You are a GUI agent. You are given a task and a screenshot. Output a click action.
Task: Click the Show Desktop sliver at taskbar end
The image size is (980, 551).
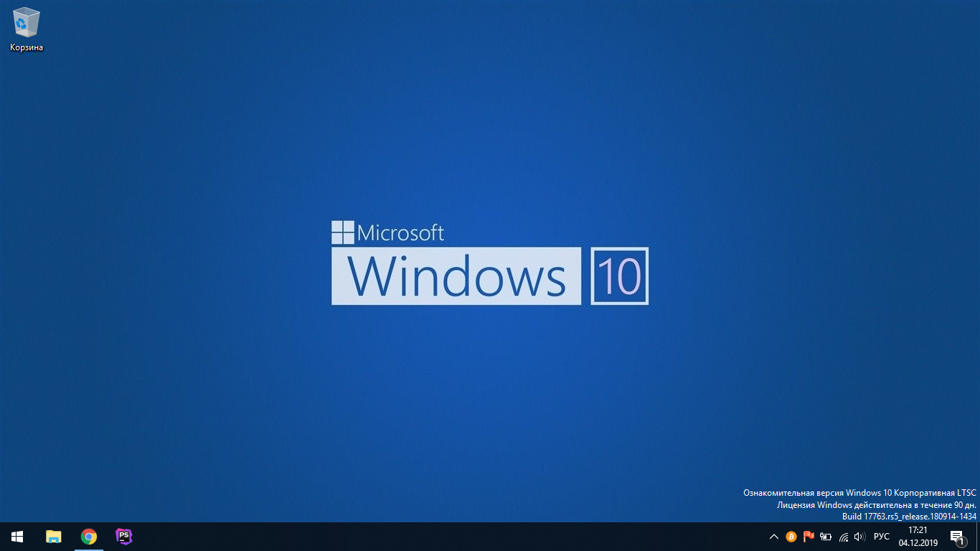click(978, 537)
